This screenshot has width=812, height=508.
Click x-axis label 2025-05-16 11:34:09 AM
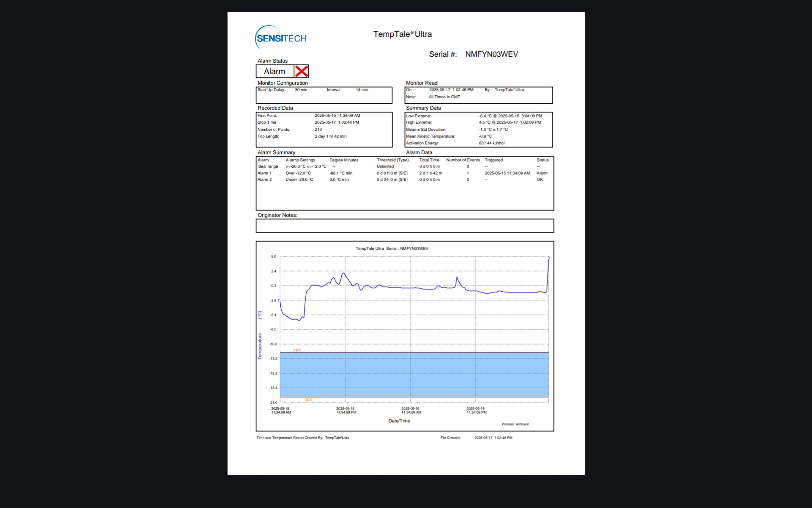point(411,411)
